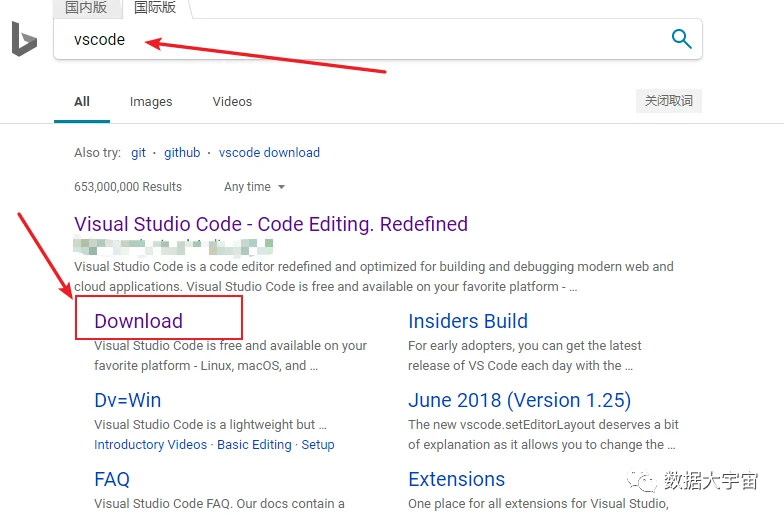The height and width of the screenshot is (515, 784).
Task: Try the git suggested search
Action: (138, 152)
